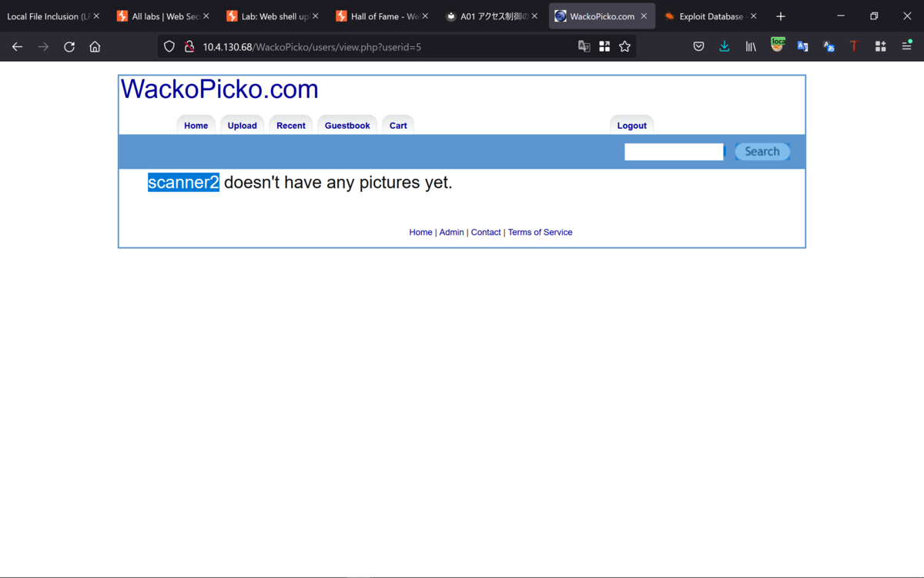Open the Google Translate extension
Image resolution: width=924 pixels, height=578 pixels.
802,47
